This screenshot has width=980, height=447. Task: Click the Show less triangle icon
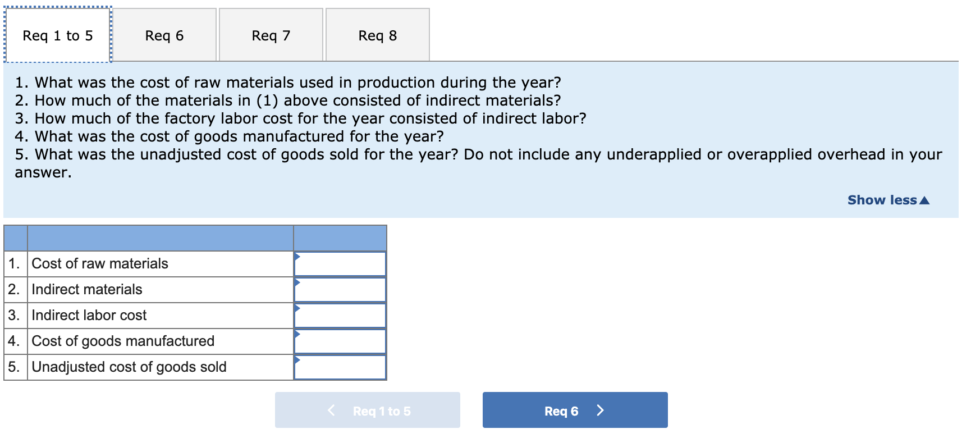[x=925, y=200]
